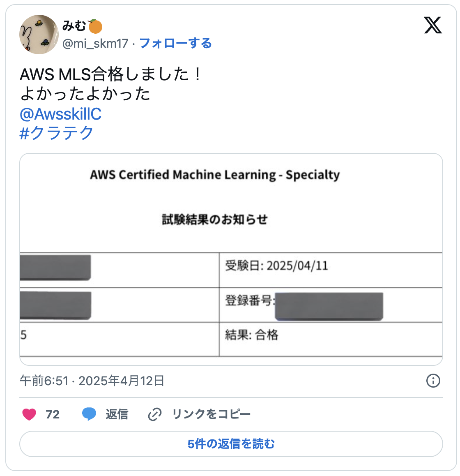Click the 返信 reply label
Screen dimensions: 460x476
point(117,414)
